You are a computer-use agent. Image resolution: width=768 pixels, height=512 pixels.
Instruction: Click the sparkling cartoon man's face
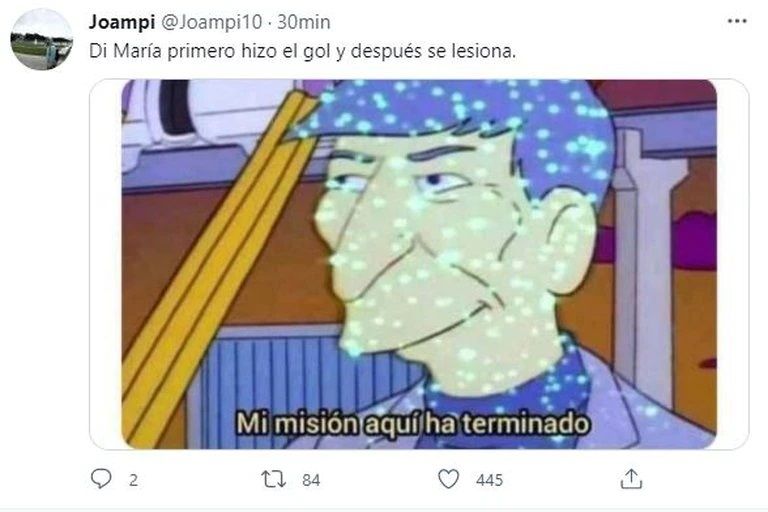coord(441,255)
